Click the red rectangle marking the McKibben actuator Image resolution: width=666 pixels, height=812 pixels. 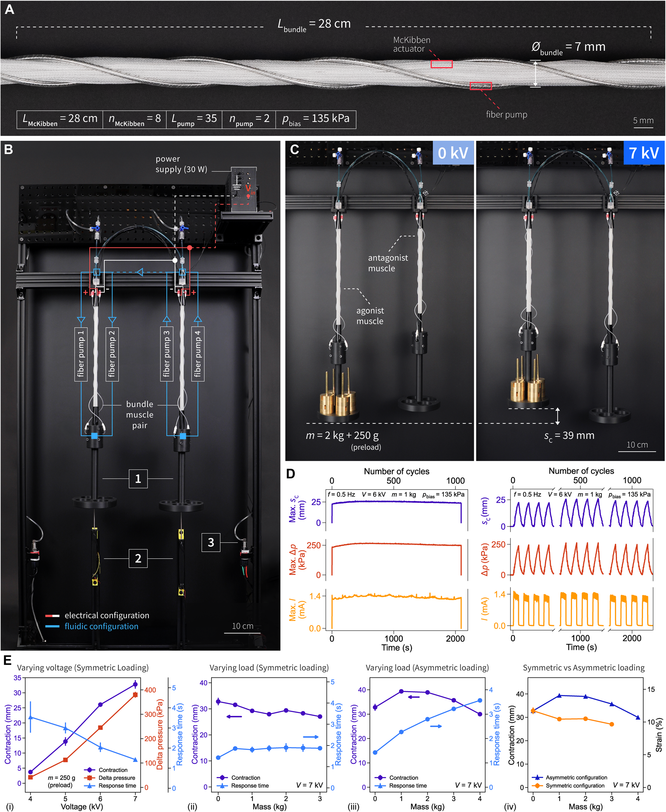pyautogui.click(x=441, y=64)
